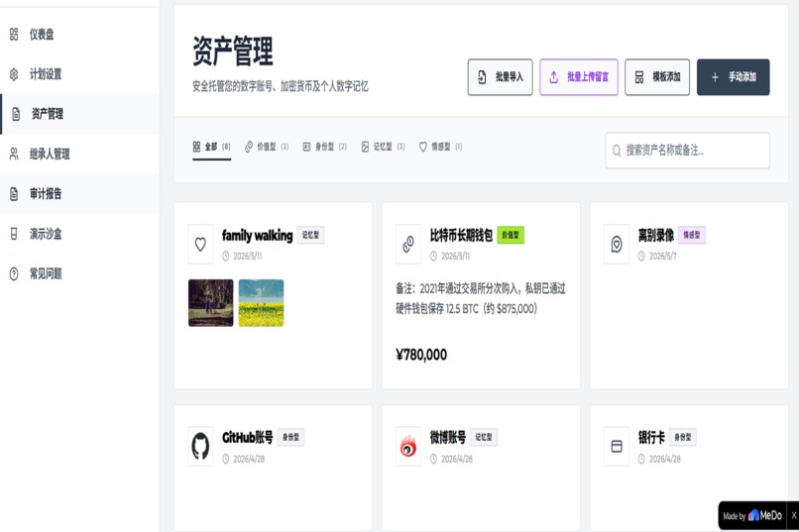The width and height of the screenshot is (799, 532).
Task: Click the purple 情感型 tag on 离别录像
Action: (692, 235)
